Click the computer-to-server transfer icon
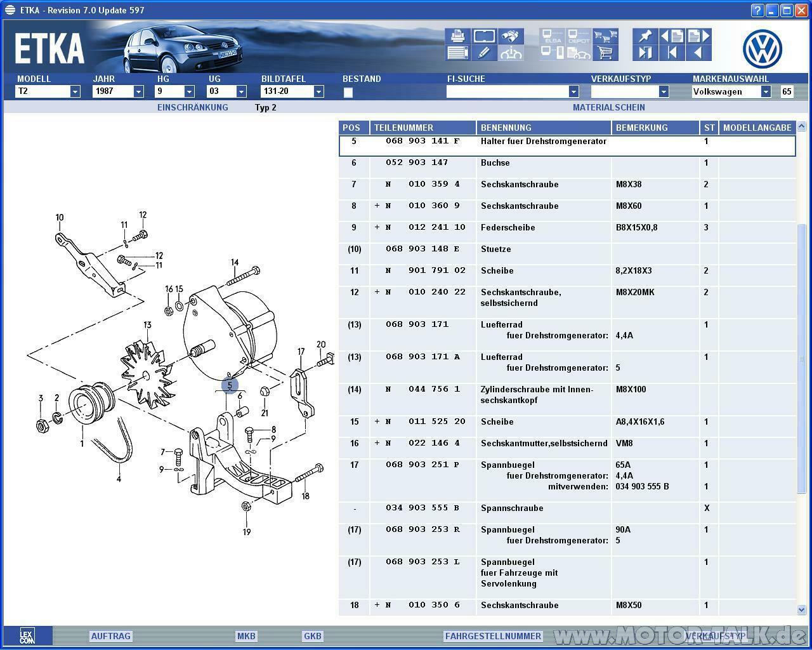 click(553, 53)
